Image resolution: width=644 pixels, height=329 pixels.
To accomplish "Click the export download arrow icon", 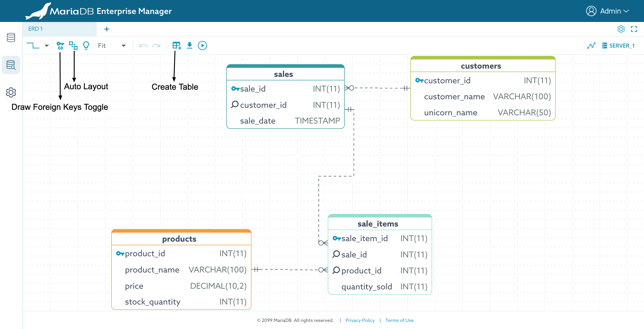I will point(189,46).
